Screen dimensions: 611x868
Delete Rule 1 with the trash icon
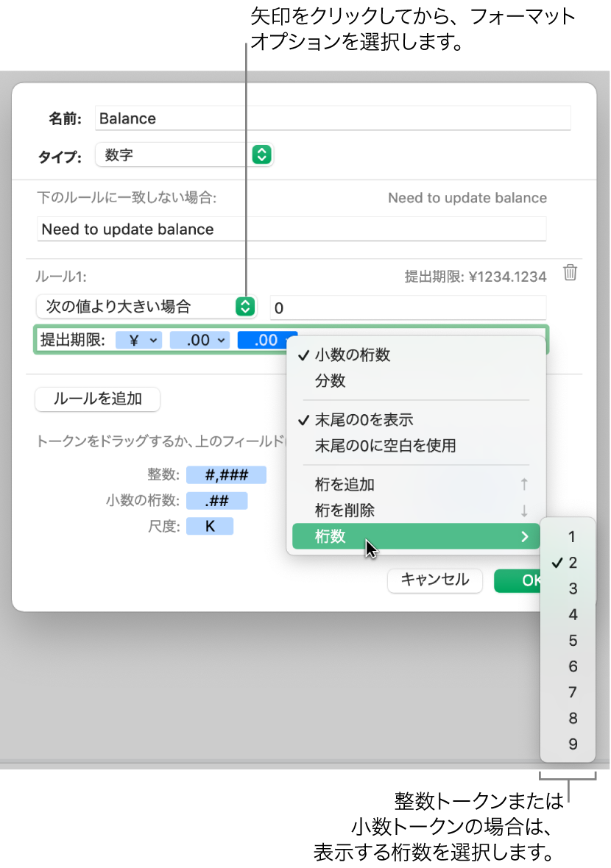click(570, 272)
